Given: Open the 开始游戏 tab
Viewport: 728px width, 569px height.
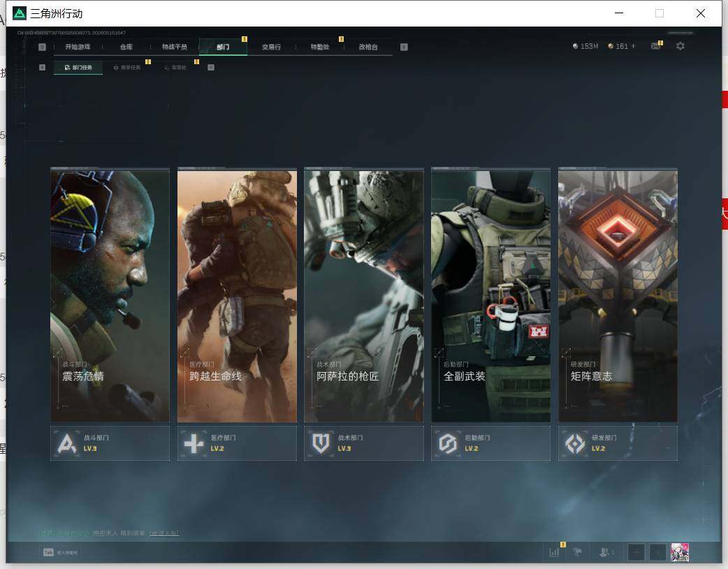Looking at the screenshot, I should pos(78,47).
